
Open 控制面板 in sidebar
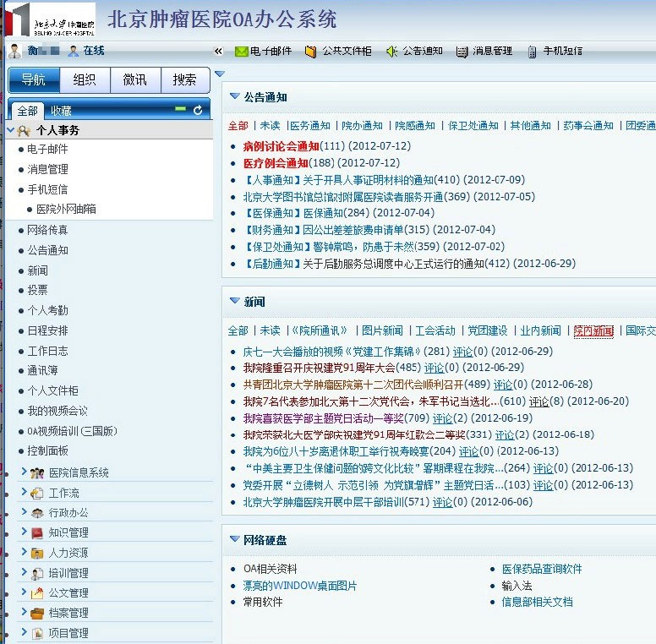point(47,450)
